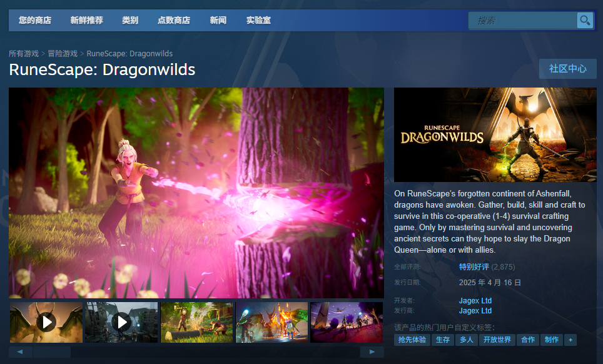Click the 社区中心 button
Screen dimensions: 603x364
point(567,69)
